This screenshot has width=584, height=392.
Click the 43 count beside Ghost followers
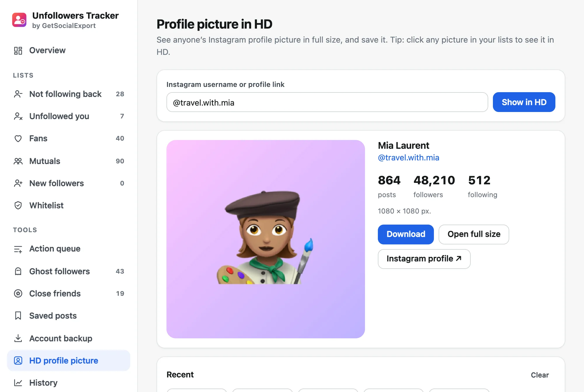[x=120, y=271]
